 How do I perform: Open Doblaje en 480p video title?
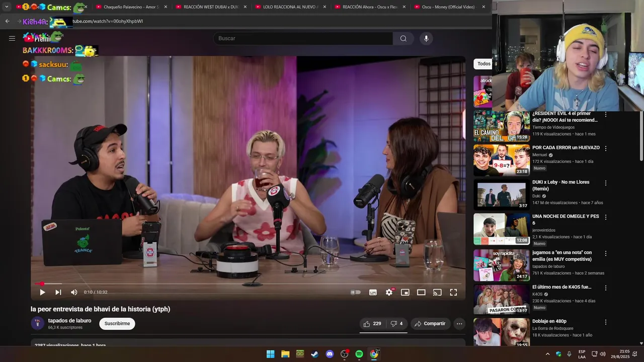pyautogui.click(x=549, y=321)
